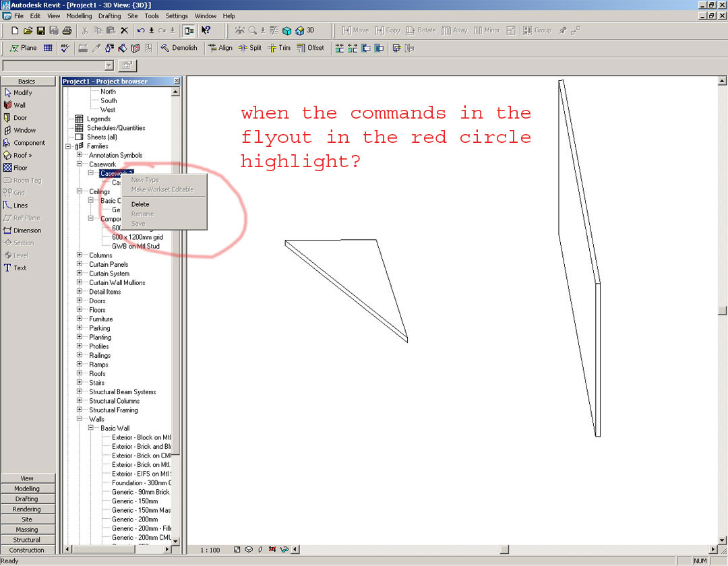Collapse the Families tree node
Image resolution: width=728 pixels, height=566 pixels.
tap(68, 146)
